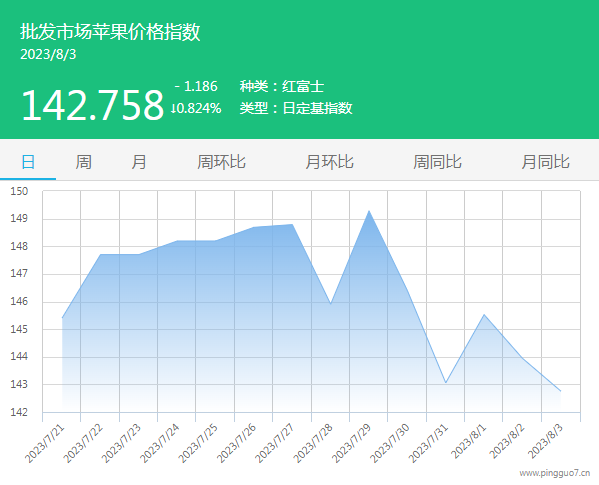599x485 pixels.
Task: Switch to 月同比 tab
Action: click(x=546, y=162)
